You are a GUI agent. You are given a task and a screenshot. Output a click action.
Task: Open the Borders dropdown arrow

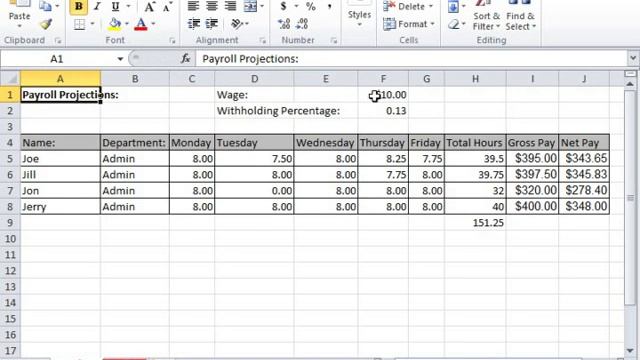92,24
